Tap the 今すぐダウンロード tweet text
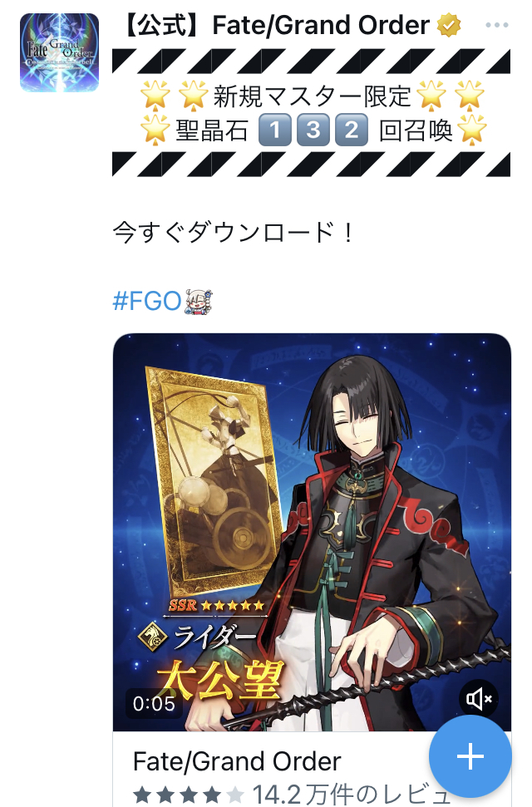Viewport: 532px width, 807px height. pos(234,233)
